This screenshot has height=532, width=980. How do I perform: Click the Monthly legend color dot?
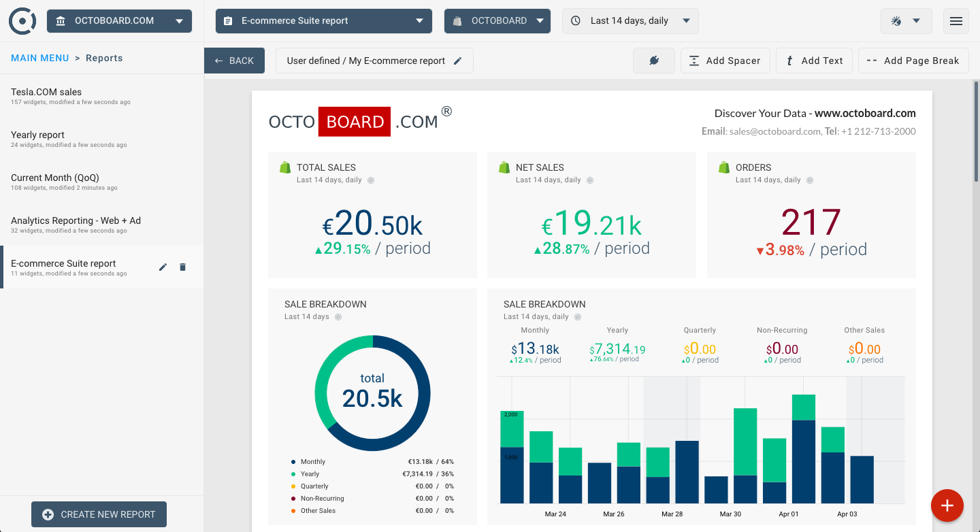293,462
